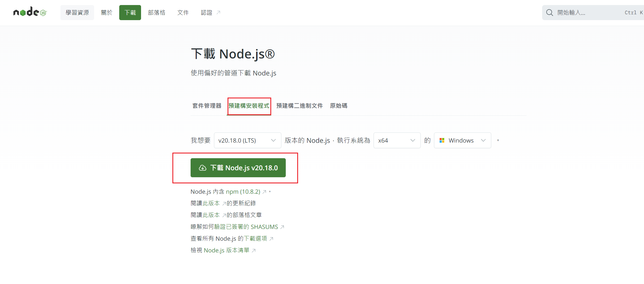The width and height of the screenshot is (644, 284).
Task: Expand the version chevron next to v20.18.0 (LTS)
Action: (x=273, y=140)
